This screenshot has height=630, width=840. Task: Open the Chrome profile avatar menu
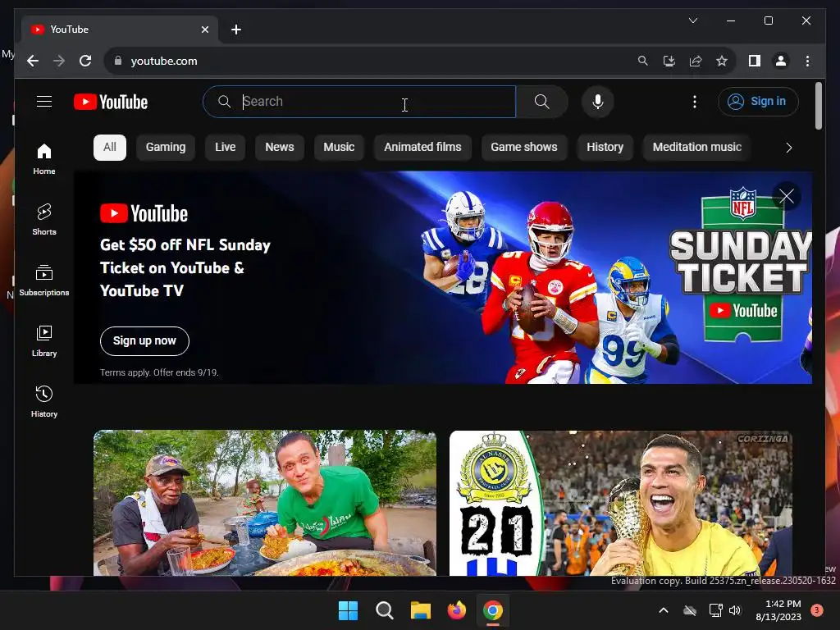click(781, 61)
